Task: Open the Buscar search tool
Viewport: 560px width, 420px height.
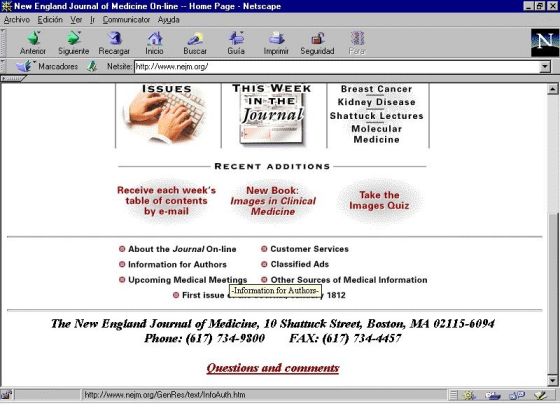Action: click(x=195, y=43)
